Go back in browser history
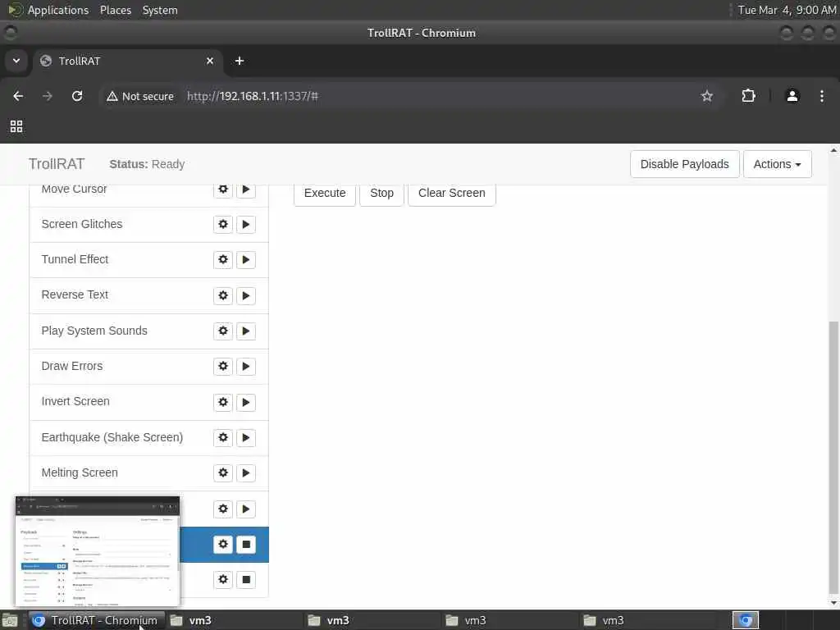This screenshot has height=630, width=840. (18, 96)
